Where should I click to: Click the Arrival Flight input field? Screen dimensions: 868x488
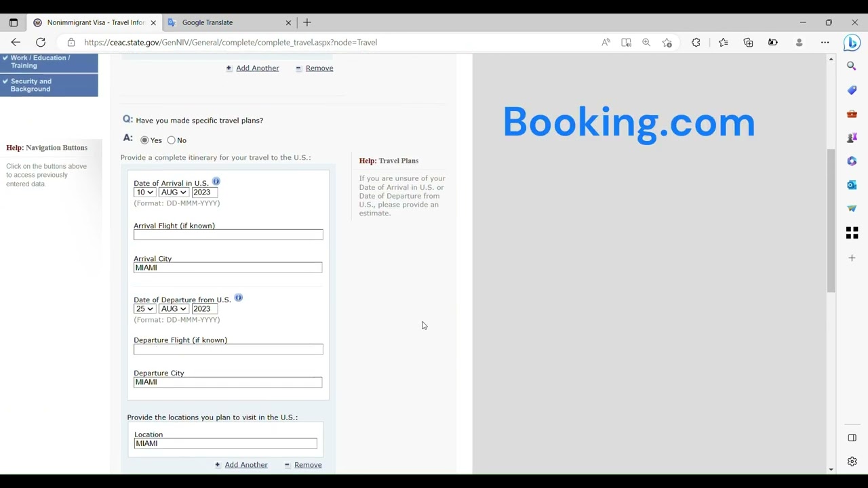(229, 235)
